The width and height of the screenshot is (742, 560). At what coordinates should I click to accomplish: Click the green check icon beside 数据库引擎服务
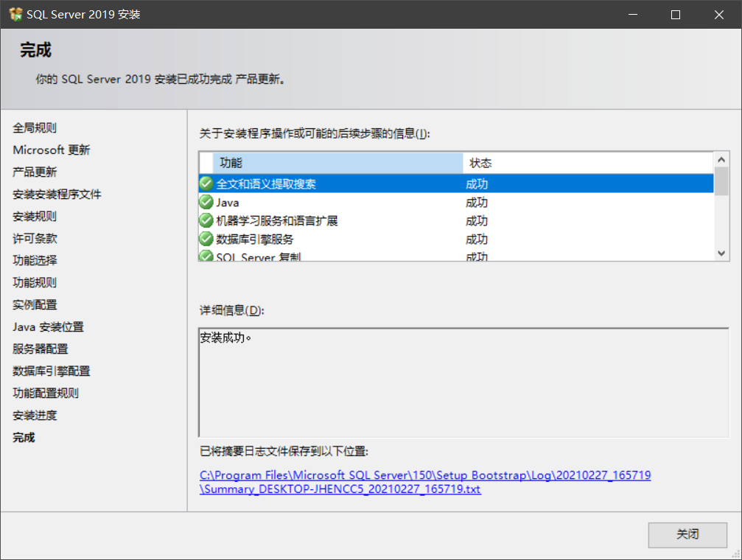(x=206, y=239)
